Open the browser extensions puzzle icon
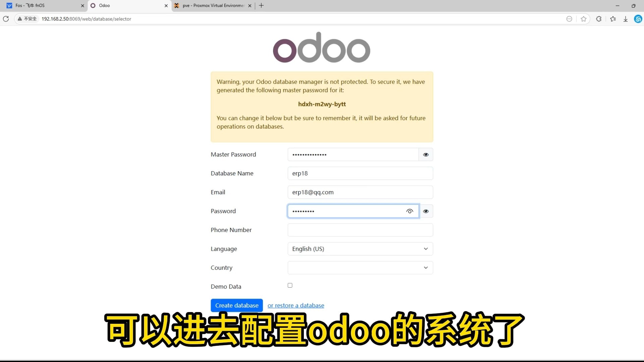Image resolution: width=644 pixels, height=362 pixels. [x=599, y=19]
